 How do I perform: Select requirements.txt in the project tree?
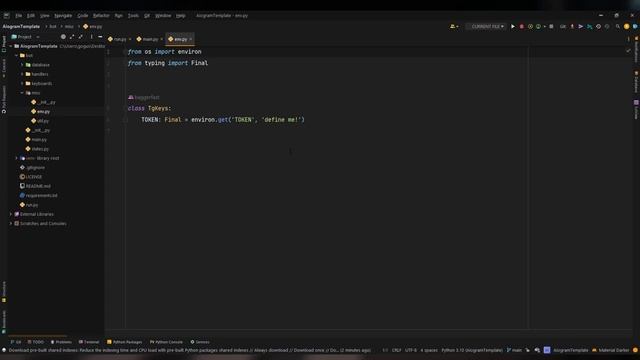point(38,196)
